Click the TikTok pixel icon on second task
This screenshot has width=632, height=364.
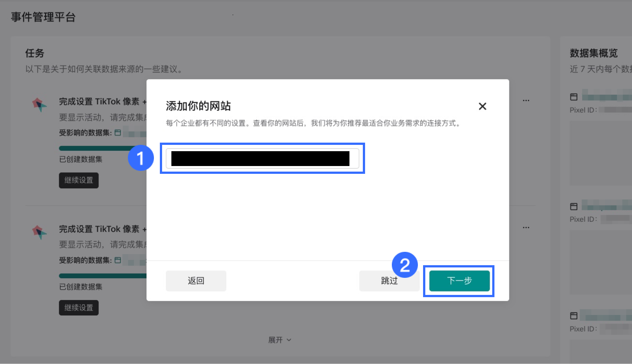tap(39, 232)
